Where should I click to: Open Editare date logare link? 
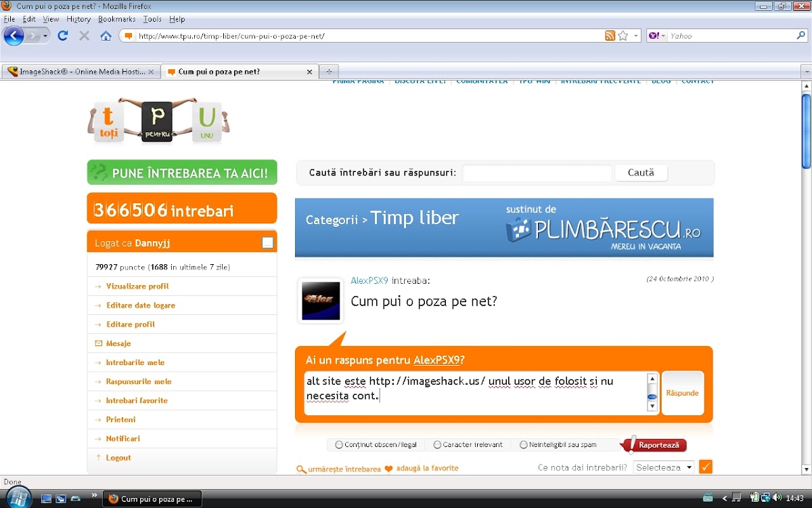141,305
